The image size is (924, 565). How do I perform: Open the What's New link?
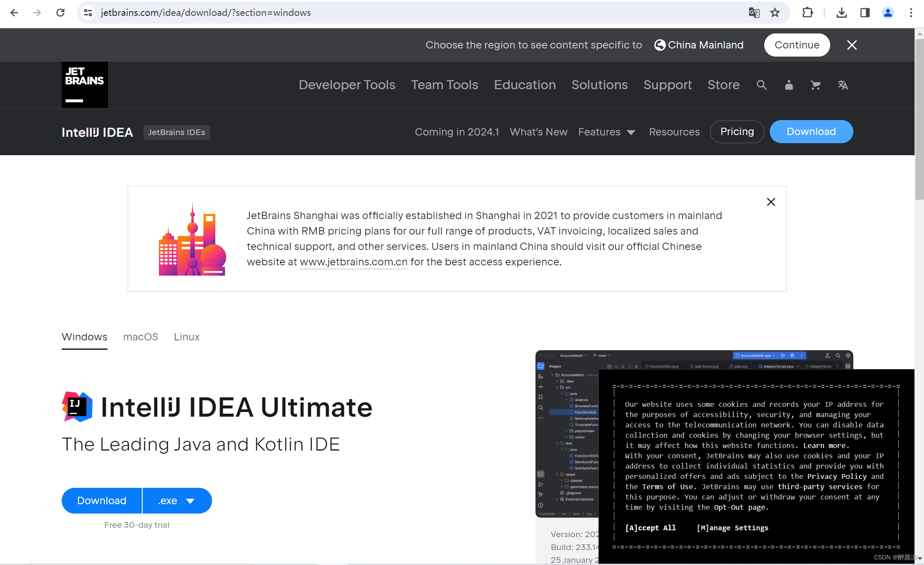click(x=538, y=132)
